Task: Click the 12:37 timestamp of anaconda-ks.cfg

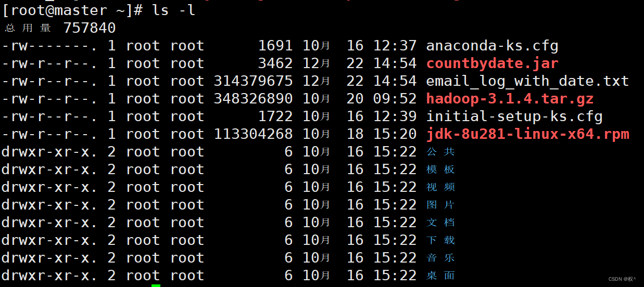Action: tap(395, 46)
